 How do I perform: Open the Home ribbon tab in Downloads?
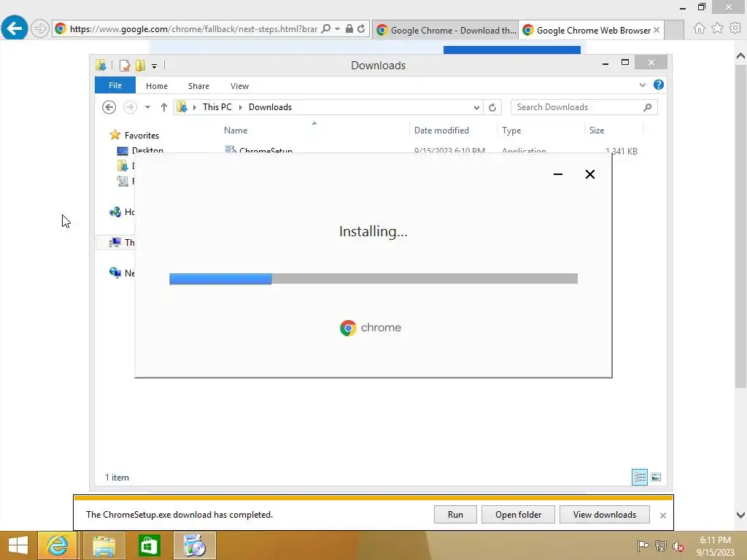tap(157, 86)
